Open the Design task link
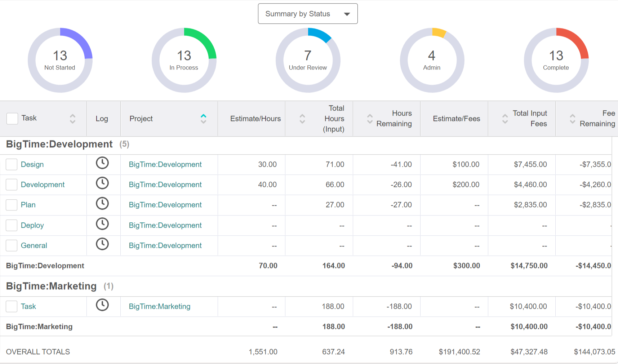Image resolution: width=618 pixels, height=364 pixels. pos(32,164)
